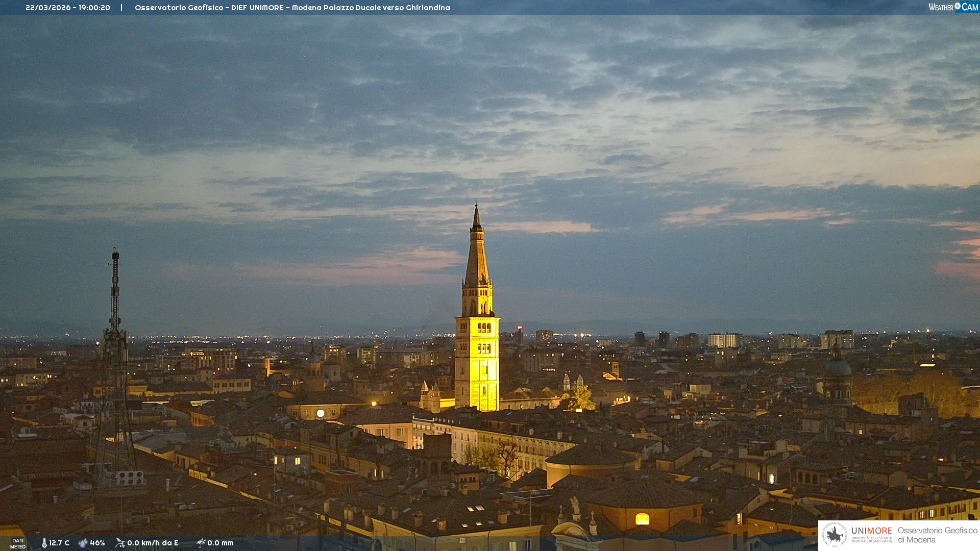Viewport: 980px width, 551px height.
Task: Click the camera lens in WeatherCam logo
Action: click(958, 6)
